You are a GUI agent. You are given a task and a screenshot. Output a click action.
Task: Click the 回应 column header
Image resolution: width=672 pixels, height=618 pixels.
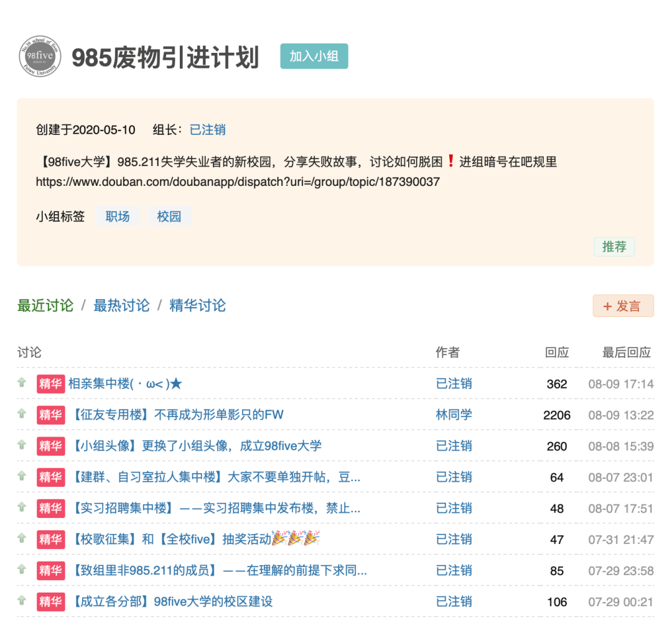[x=557, y=353]
